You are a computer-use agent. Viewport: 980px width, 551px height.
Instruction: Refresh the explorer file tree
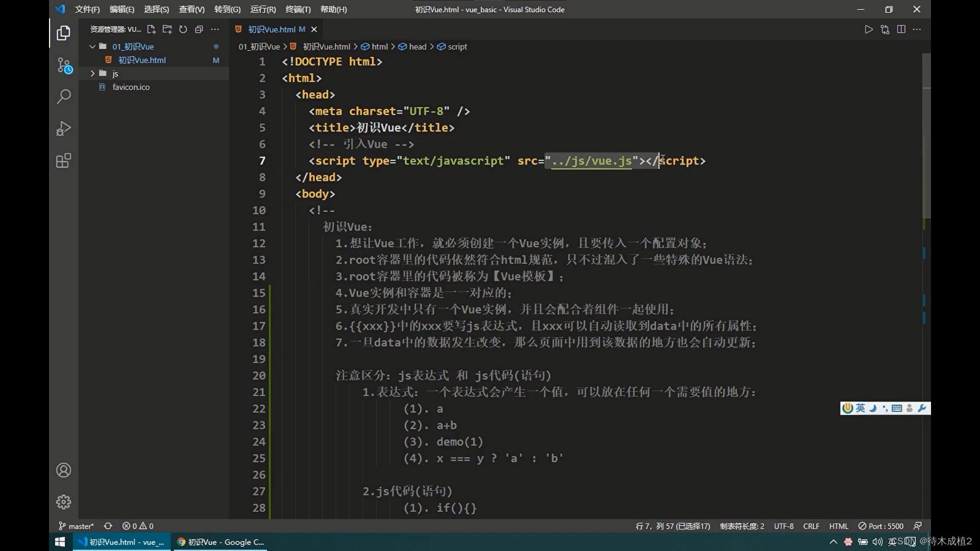point(183,30)
